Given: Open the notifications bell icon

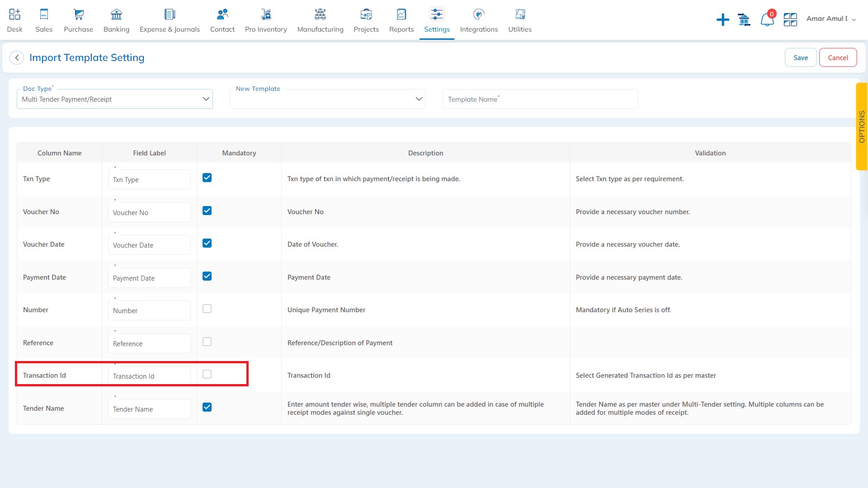Looking at the screenshot, I should point(767,20).
